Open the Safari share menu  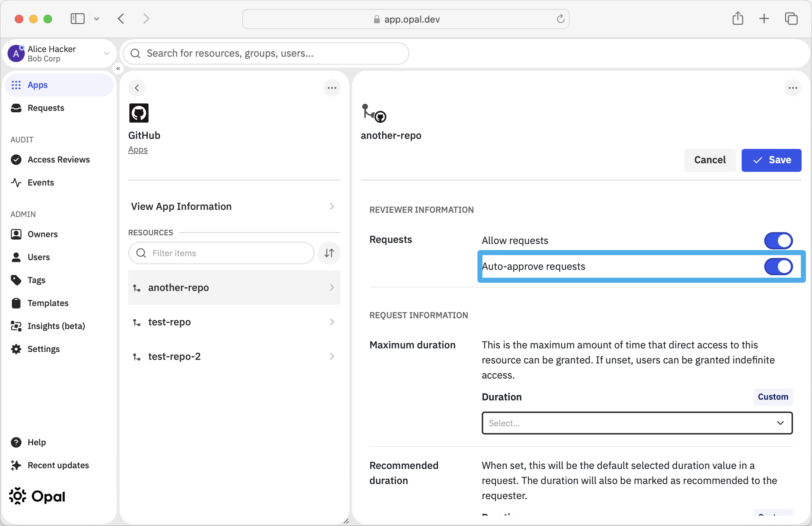[738, 18]
